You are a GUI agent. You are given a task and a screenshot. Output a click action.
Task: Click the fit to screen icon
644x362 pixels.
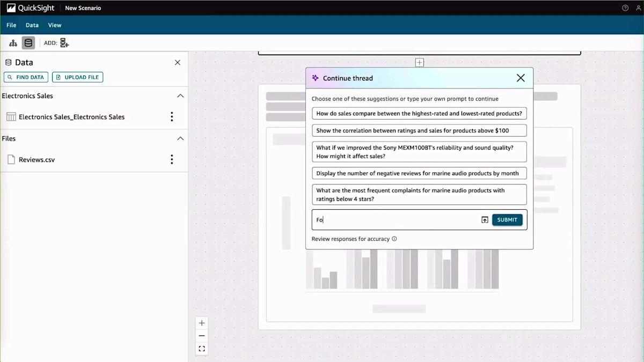tap(202, 349)
